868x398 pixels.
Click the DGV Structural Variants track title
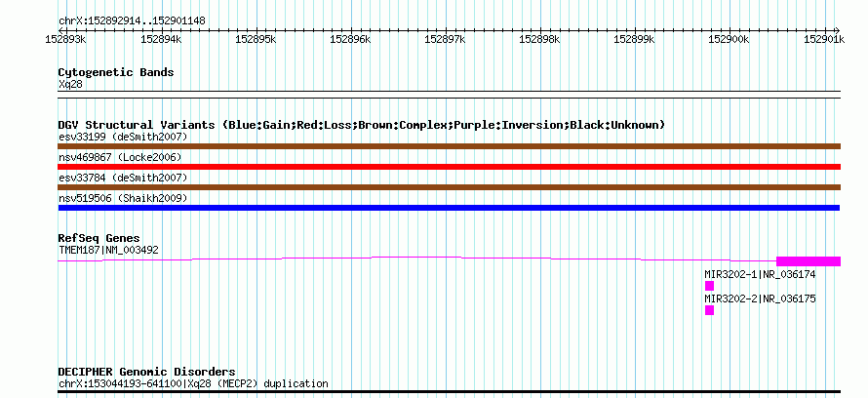point(362,125)
